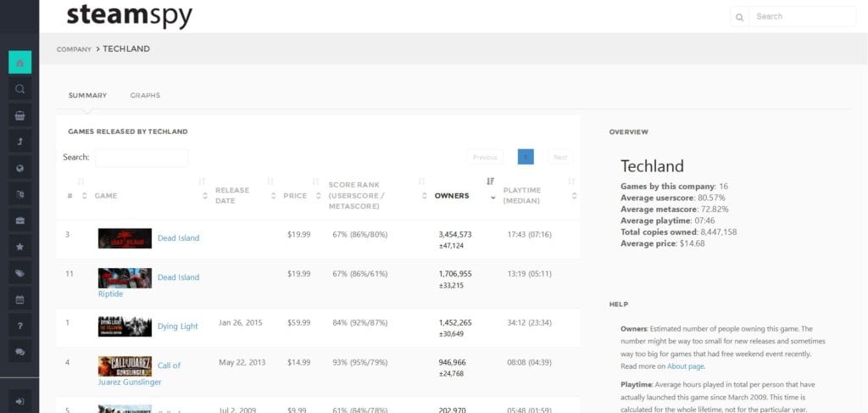
Task: Click the Call of Juarez Gunslinger thumbnail
Action: click(x=125, y=366)
